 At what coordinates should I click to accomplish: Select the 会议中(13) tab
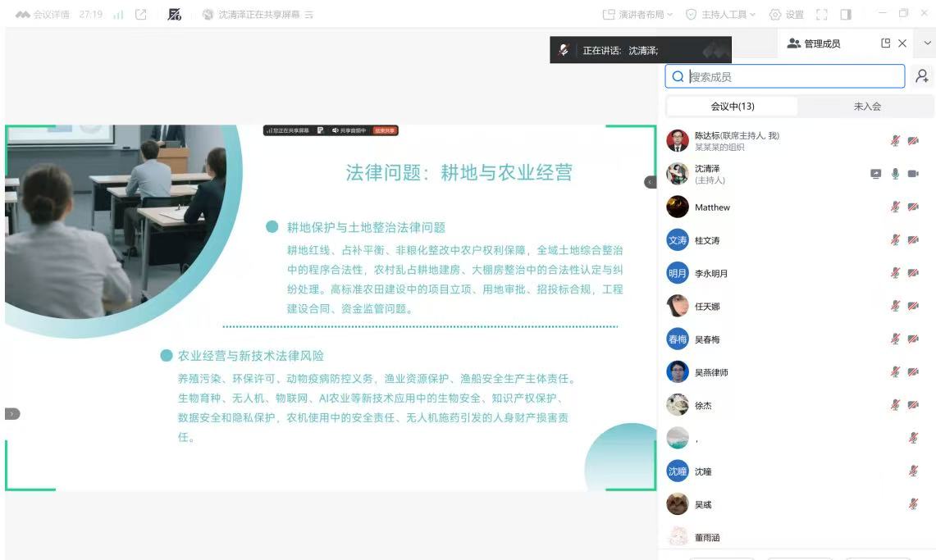(x=732, y=107)
